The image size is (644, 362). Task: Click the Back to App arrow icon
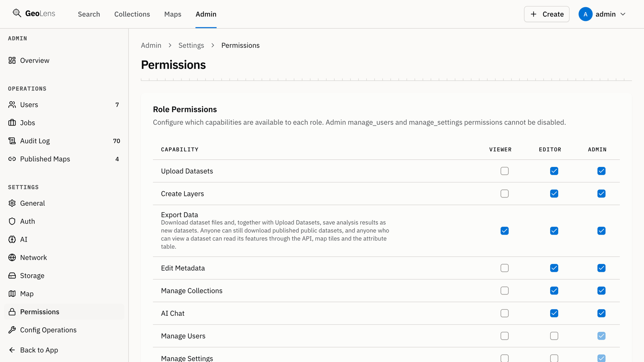coord(12,350)
